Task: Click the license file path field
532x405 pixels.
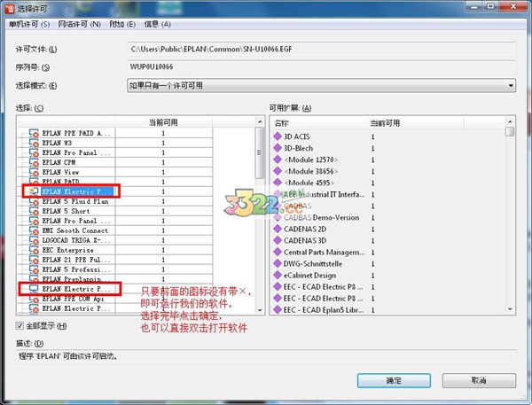Action: click(x=321, y=49)
